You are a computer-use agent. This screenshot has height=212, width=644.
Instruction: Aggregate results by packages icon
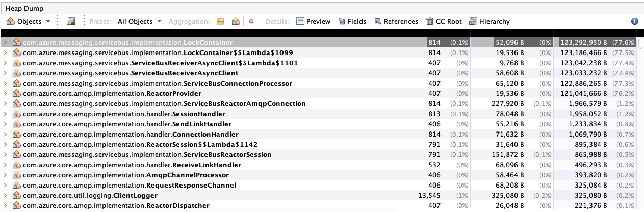(221, 21)
